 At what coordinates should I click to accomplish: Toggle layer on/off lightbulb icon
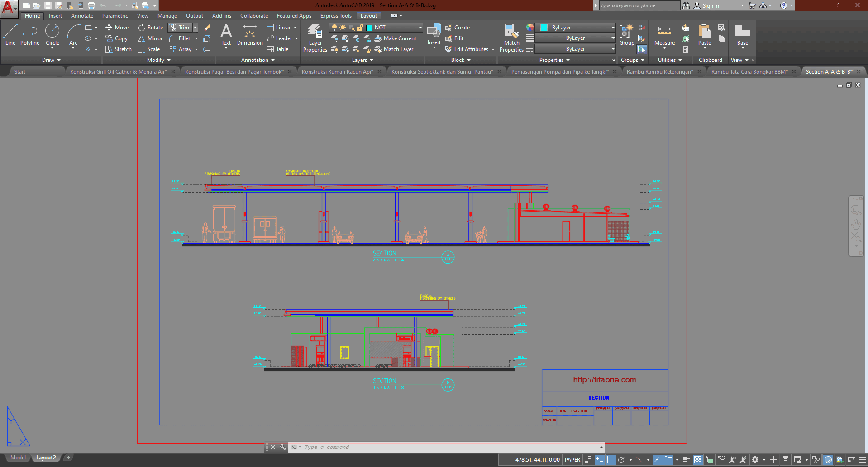334,28
